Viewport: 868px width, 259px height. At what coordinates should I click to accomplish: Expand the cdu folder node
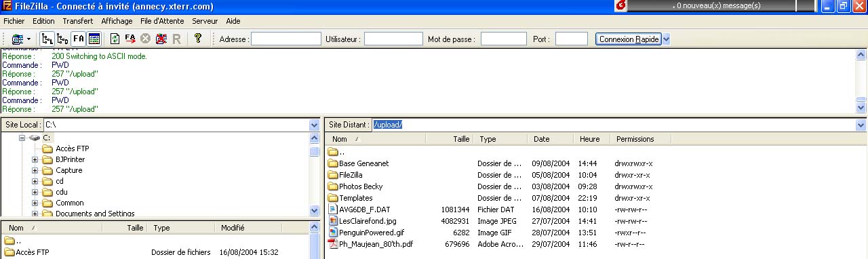click(x=35, y=192)
